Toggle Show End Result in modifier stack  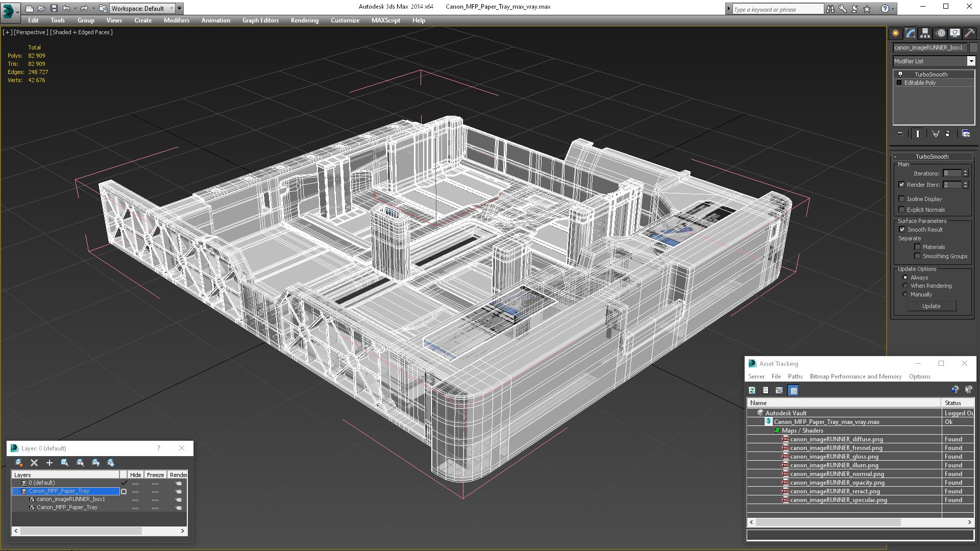point(918,134)
